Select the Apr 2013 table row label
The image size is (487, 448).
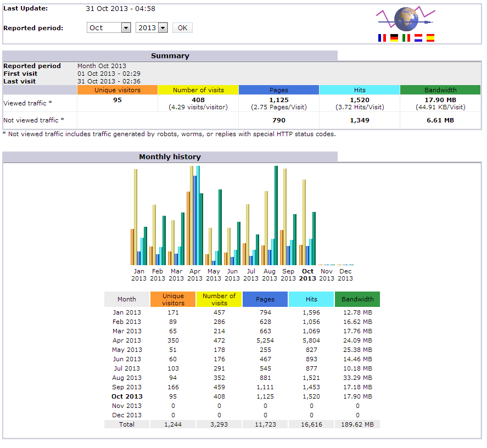[127, 340]
